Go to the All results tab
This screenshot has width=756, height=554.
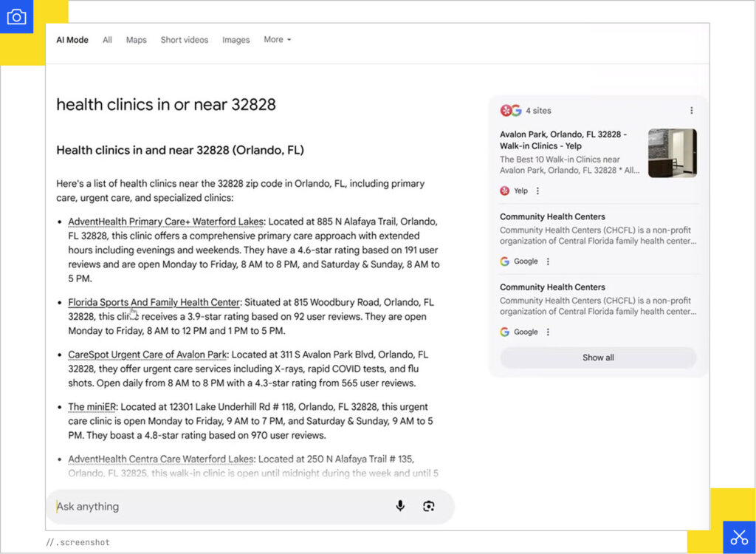107,40
